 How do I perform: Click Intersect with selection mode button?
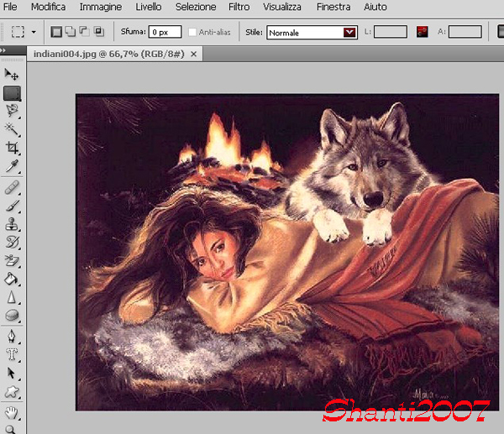[98, 32]
